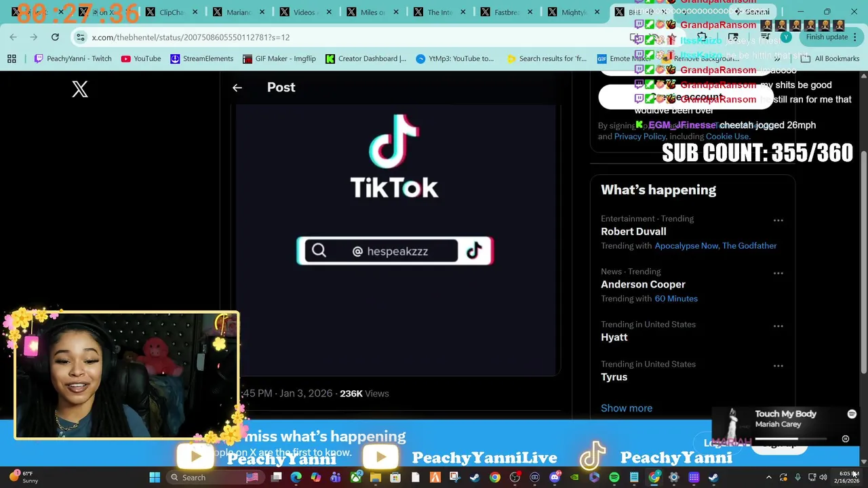Launch Xbox app from the taskbar
This screenshot has width=868, height=488.
355,478
